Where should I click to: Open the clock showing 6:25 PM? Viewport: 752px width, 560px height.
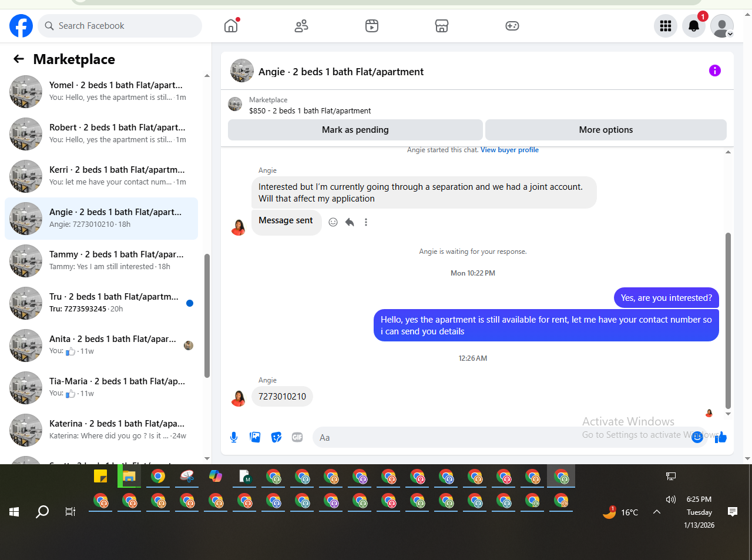699,512
